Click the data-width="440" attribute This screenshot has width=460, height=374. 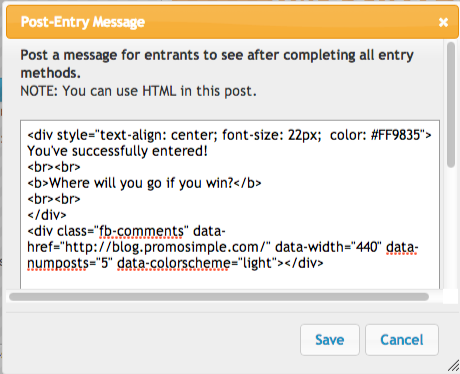[x=330, y=247]
